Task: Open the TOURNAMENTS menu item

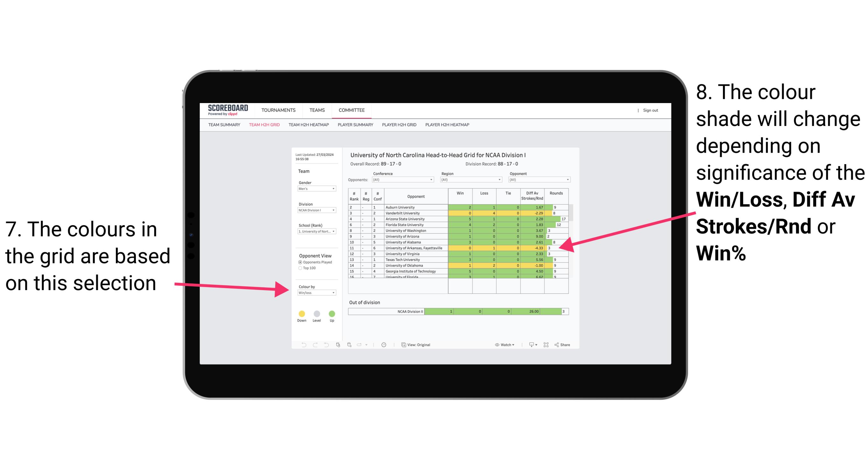Action: coord(278,111)
